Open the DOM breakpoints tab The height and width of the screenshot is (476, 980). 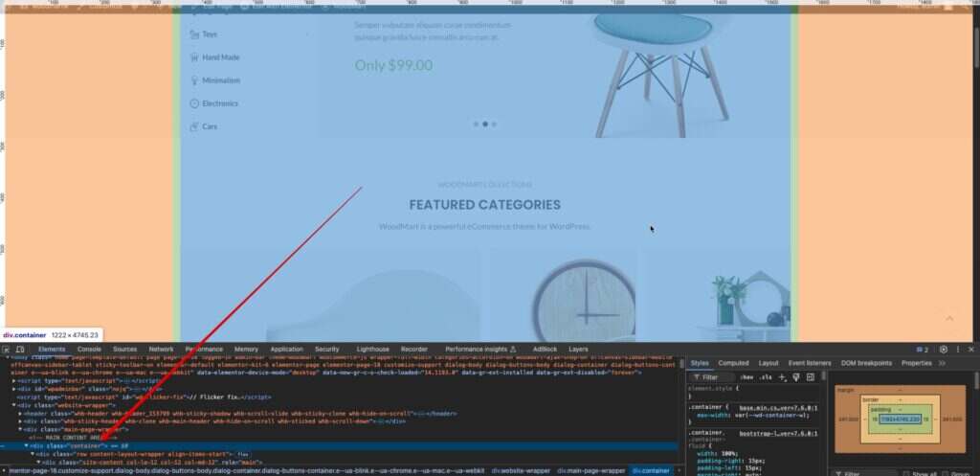click(866, 363)
